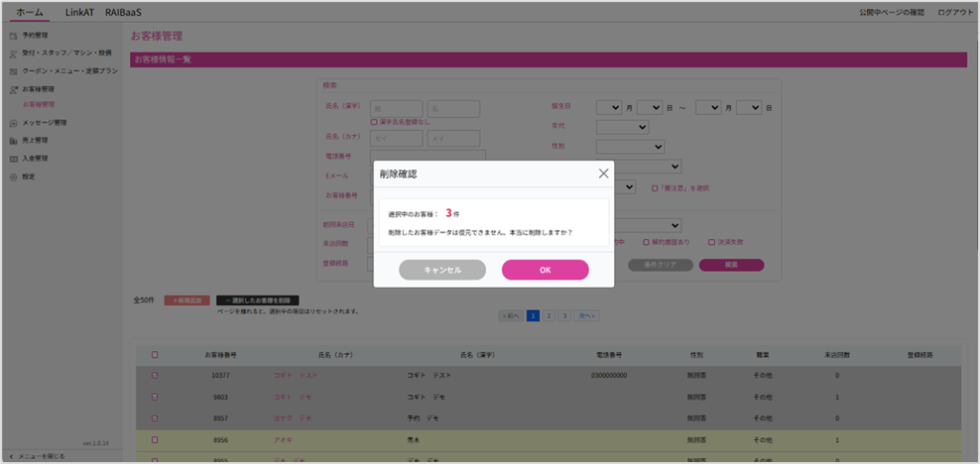The height and width of the screenshot is (464, 980).
Task: Click the お客様管理 user icon in sidebar
Action: (13, 89)
